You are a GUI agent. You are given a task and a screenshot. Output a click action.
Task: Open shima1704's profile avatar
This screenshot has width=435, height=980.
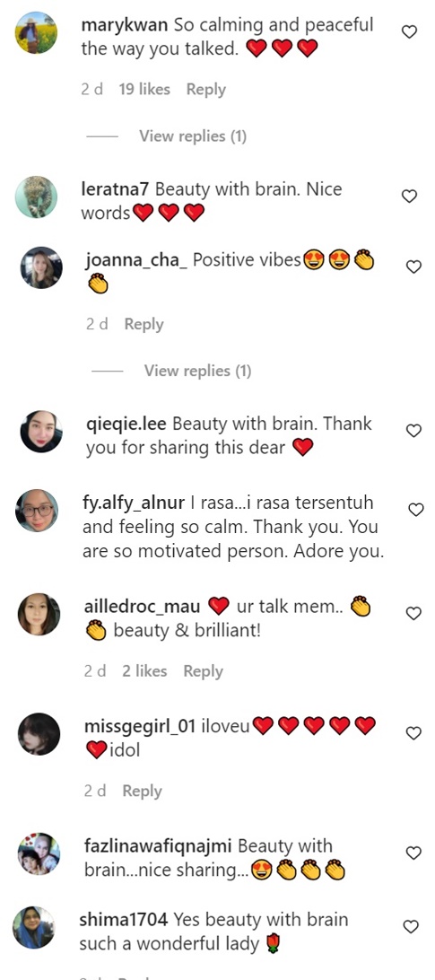pyautogui.click(x=34, y=928)
